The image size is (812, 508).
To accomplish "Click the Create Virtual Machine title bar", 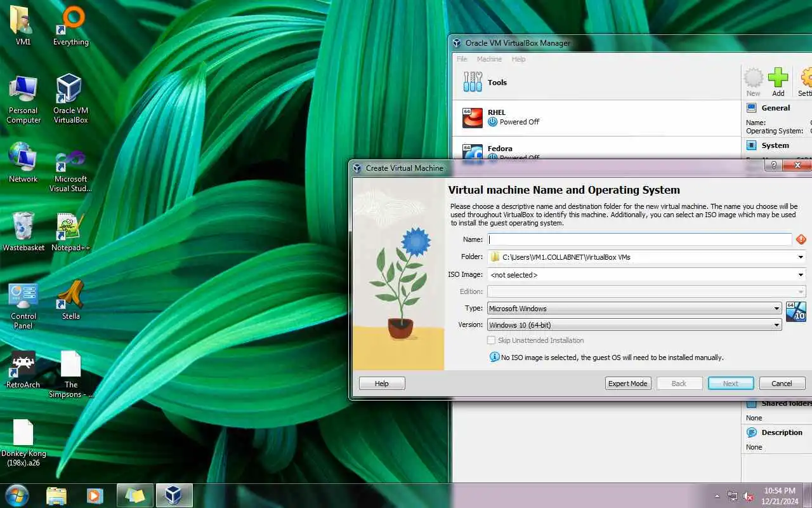I will [x=558, y=168].
